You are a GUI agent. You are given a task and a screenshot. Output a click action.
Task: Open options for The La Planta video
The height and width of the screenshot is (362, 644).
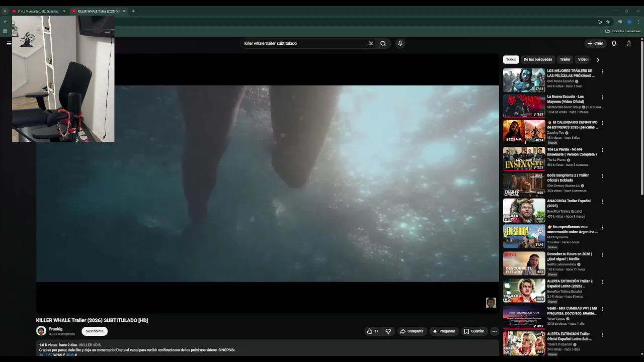[602, 150]
